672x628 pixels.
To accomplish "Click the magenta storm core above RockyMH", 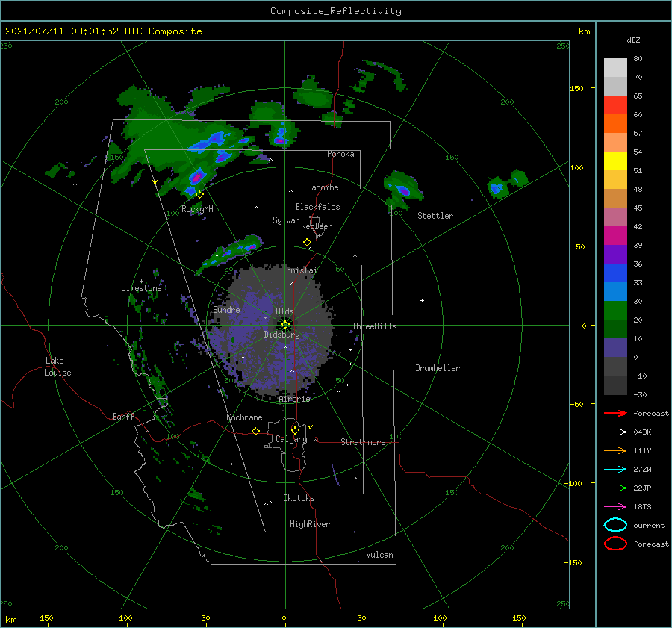I will tap(196, 177).
